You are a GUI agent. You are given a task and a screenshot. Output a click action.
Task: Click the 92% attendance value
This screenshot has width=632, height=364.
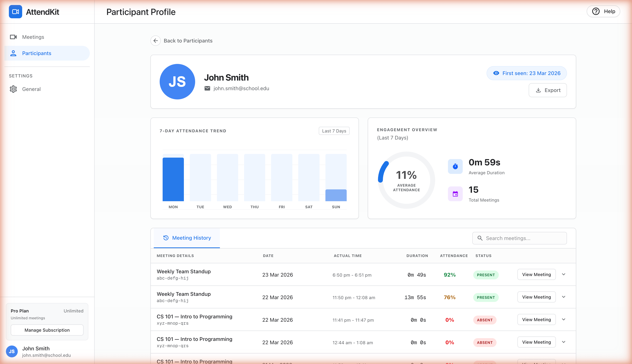tap(449, 275)
